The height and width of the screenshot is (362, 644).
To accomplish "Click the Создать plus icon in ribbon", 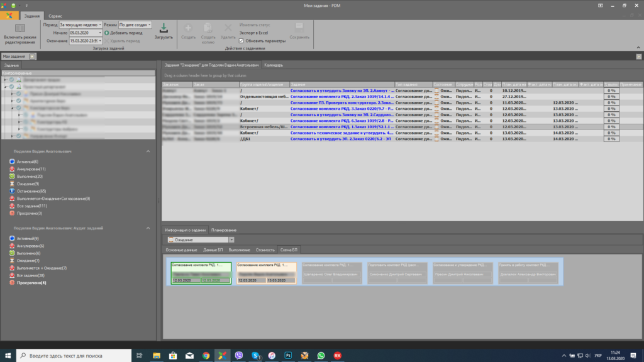I will tap(188, 28).
